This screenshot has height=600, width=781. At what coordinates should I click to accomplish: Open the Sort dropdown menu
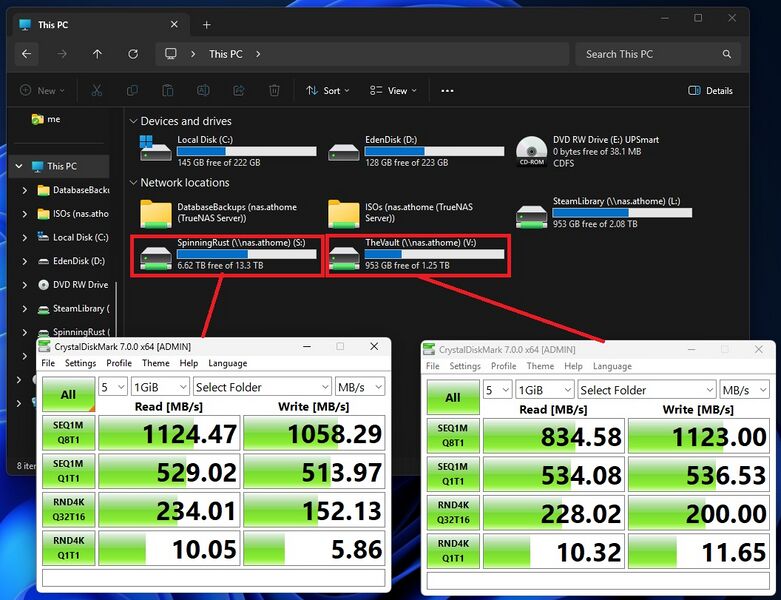click(328, 90)
